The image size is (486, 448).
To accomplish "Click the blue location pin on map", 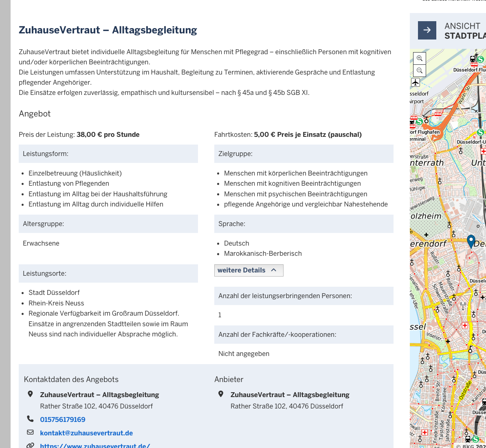I will tap(471, 241).
